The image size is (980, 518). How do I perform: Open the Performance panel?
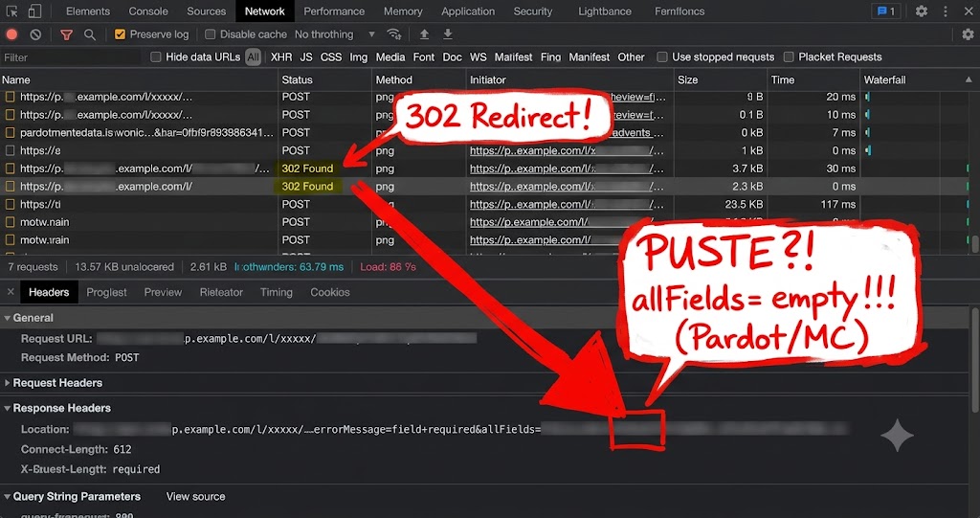pyautogui.click(x=334, y=11)
